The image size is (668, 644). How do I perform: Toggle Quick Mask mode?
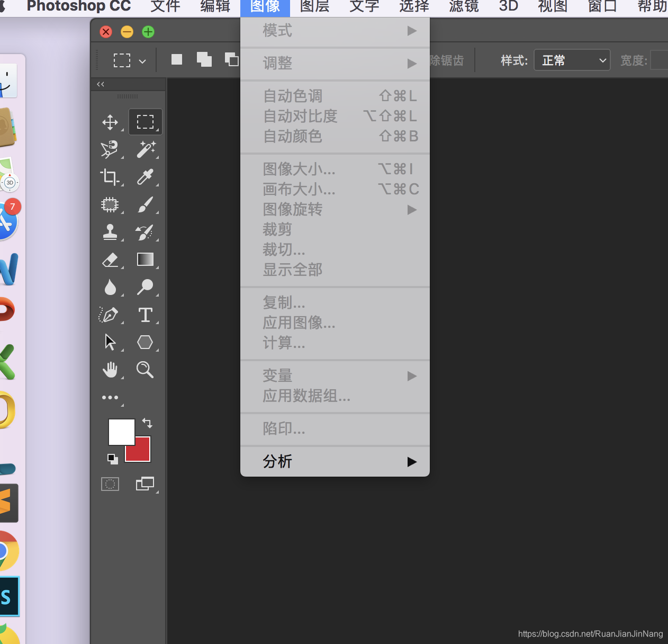[x=110, y=484]
